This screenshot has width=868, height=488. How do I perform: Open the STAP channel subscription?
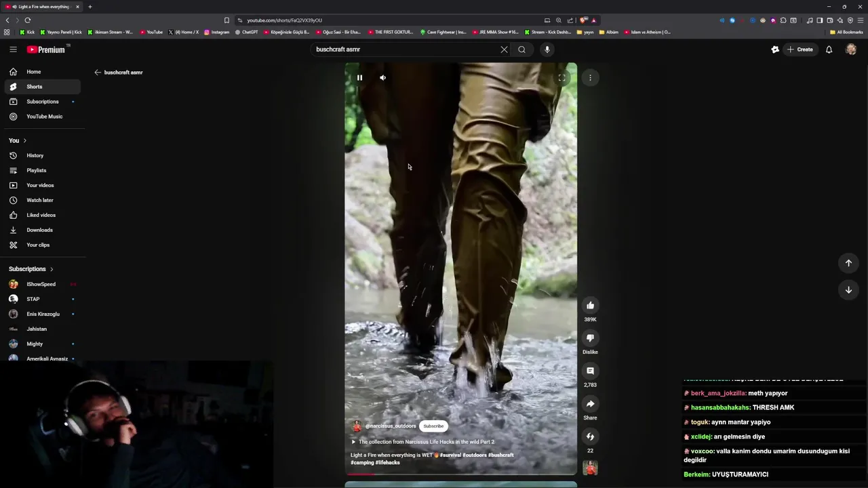click(x=42, y=300)
